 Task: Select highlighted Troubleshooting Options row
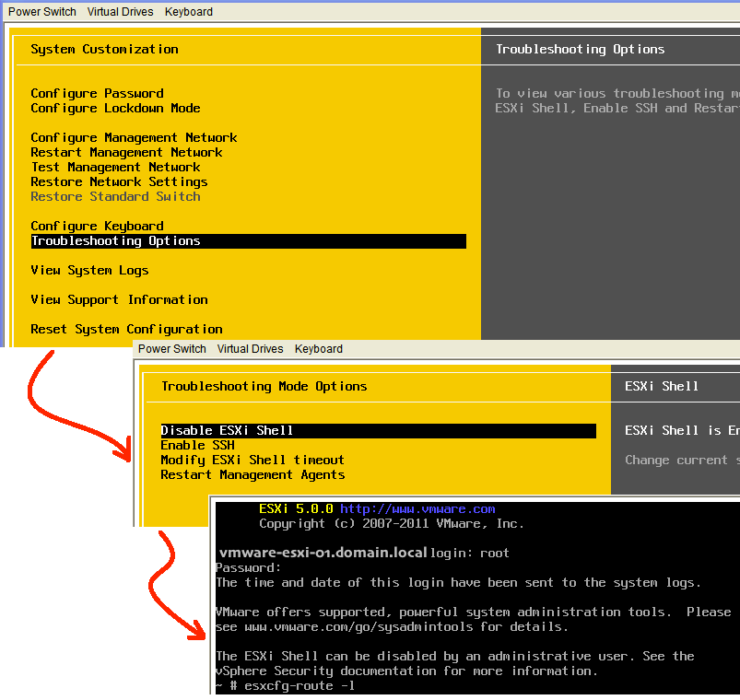click(249, 241)
